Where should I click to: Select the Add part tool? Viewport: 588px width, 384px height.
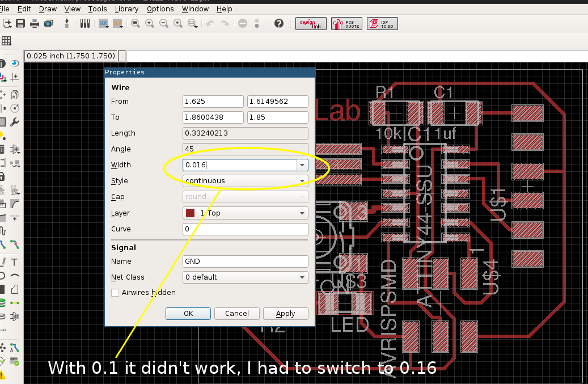[x=15, y=149]
